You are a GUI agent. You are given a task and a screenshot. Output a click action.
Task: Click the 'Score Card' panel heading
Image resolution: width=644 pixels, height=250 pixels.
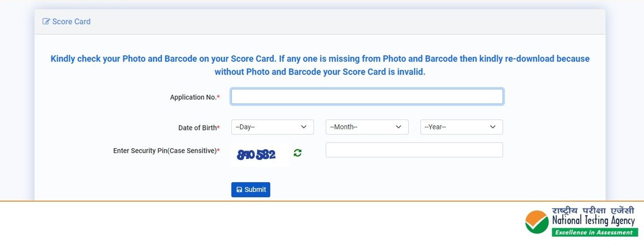tap(71, 22)
